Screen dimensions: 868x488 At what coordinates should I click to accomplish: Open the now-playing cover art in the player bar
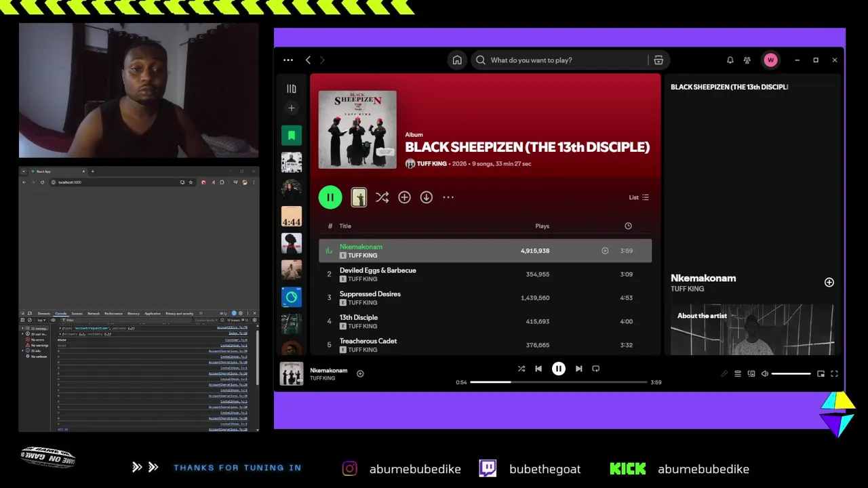point(292,373)
